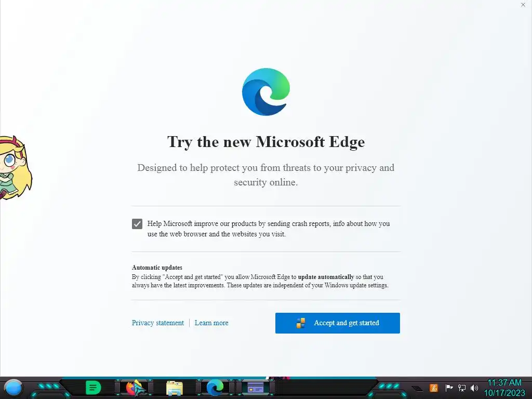This screenshot has height=399, width=532.
Task: Click the volume speaker tray icon
Action: click(x=474, y=388)
